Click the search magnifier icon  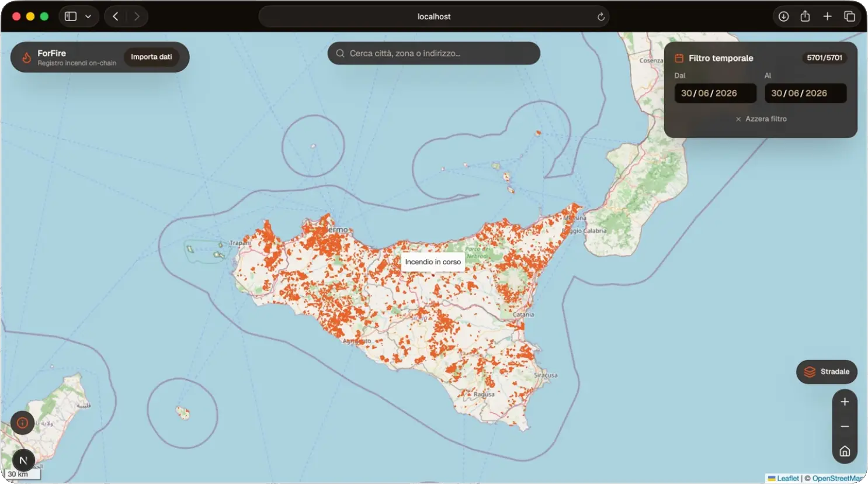(x=340, y=53)
